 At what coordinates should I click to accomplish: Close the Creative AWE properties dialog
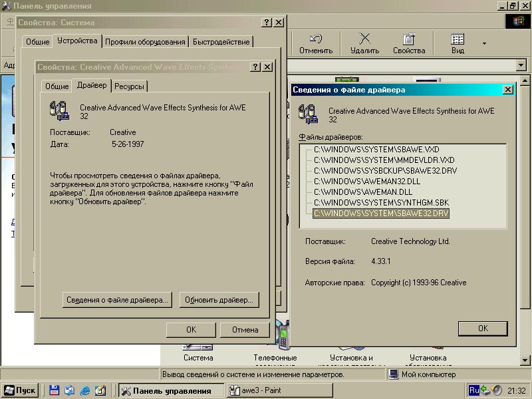click(x=267, y=67)
